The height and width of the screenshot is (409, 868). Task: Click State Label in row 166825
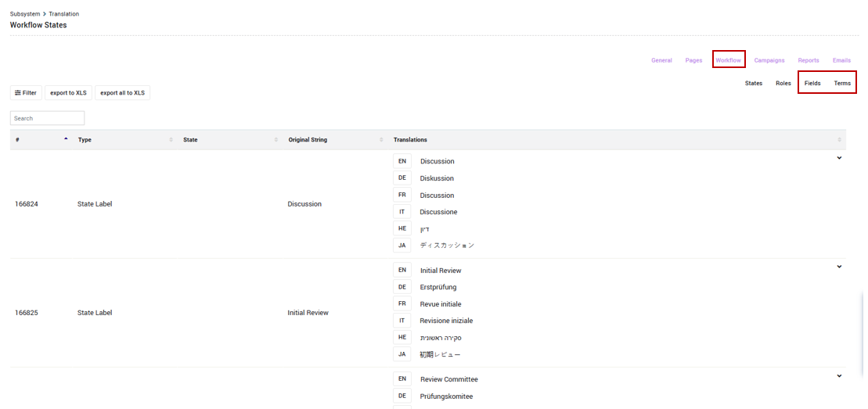click(x=95, y=313)
